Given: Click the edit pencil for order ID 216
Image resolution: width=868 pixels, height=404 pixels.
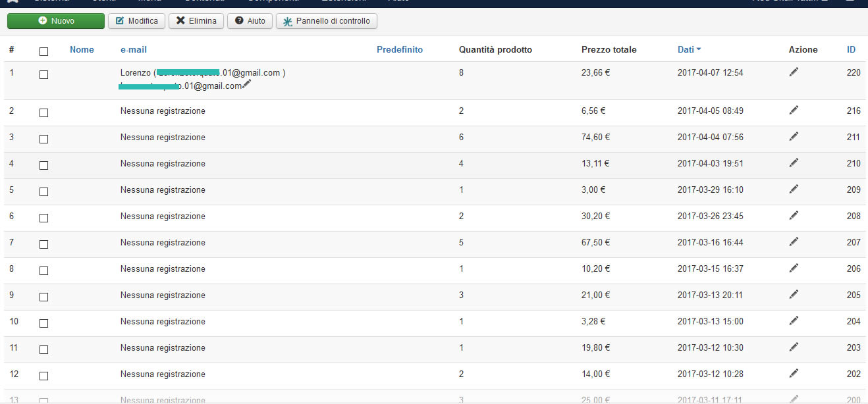Looking at the screenshot, I should pos(794,111).
